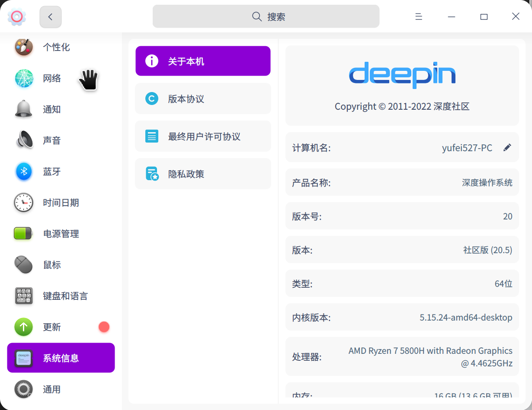Open the 更新 green arrow icon
Image resolution: width=532 pixels, height=410 pixels.
(24, 327)
